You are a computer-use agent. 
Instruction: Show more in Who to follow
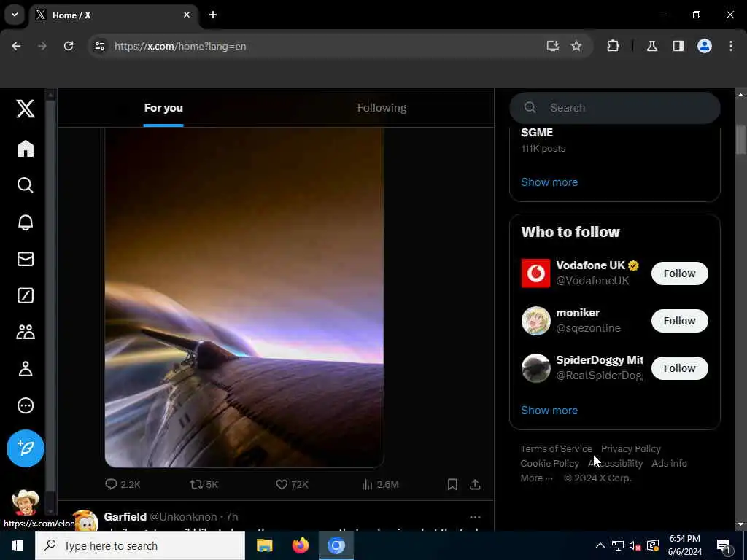549,410
